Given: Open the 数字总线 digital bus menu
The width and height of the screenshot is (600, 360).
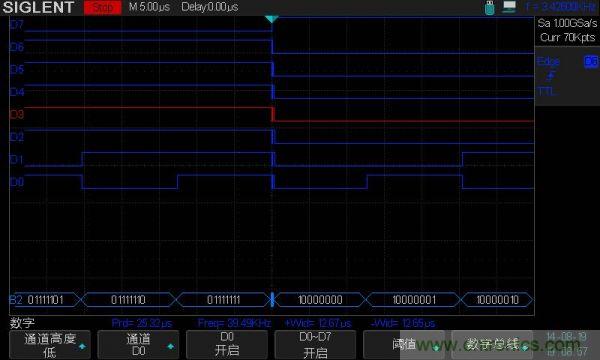Looking at the screenshot, I should click(x=492, y=344).
